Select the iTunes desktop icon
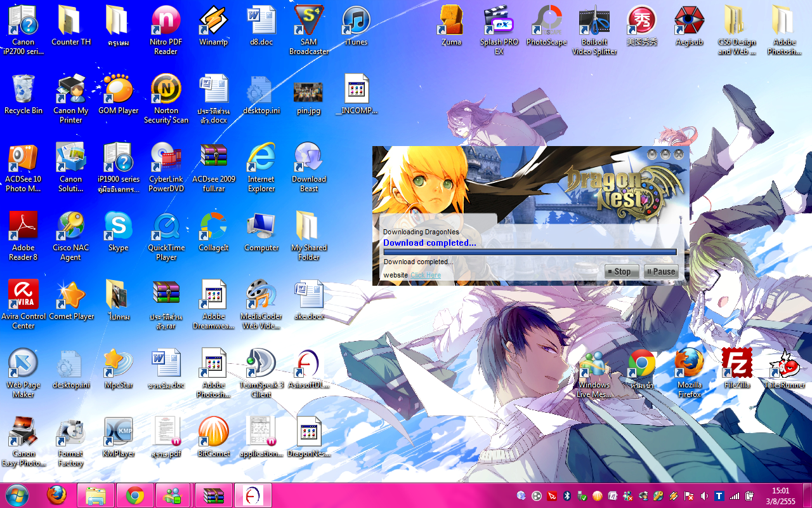Viewport: 812px width, 508px height. 356,25
